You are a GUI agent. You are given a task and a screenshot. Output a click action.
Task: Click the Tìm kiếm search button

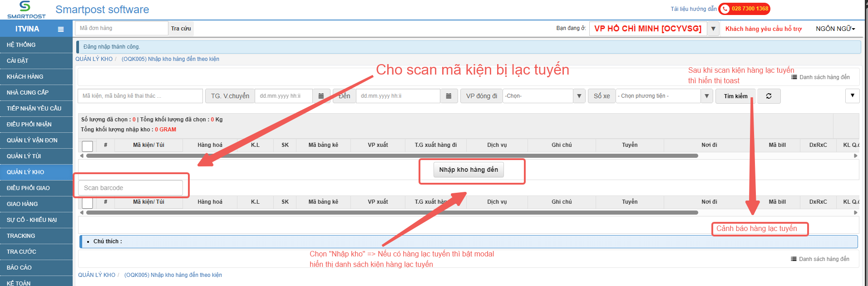[735, 96]
